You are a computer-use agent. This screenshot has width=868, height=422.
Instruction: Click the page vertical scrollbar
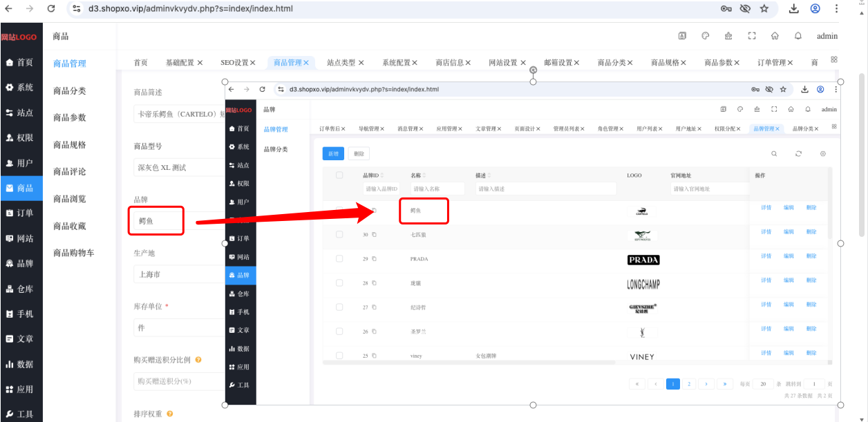tap(861, 155)
